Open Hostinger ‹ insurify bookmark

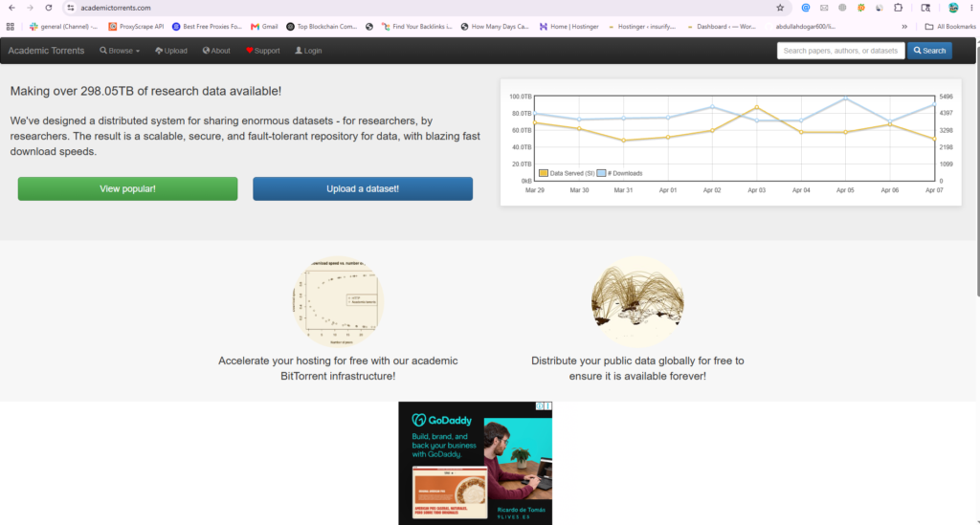[642, 26]
